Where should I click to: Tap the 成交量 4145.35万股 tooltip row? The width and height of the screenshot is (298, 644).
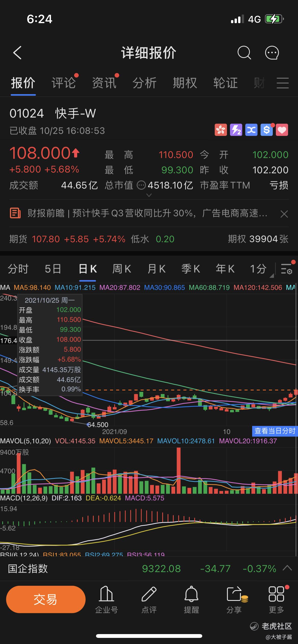pos(50,369)
